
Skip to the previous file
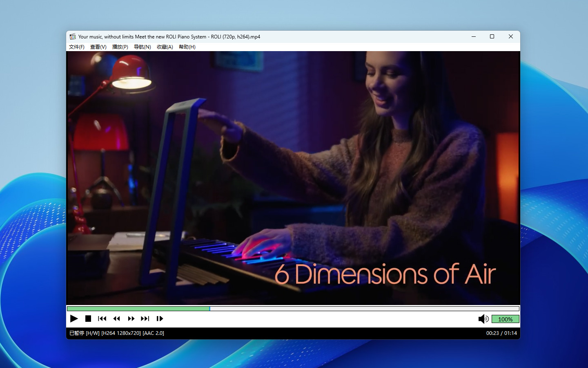[x=102, y=319]
